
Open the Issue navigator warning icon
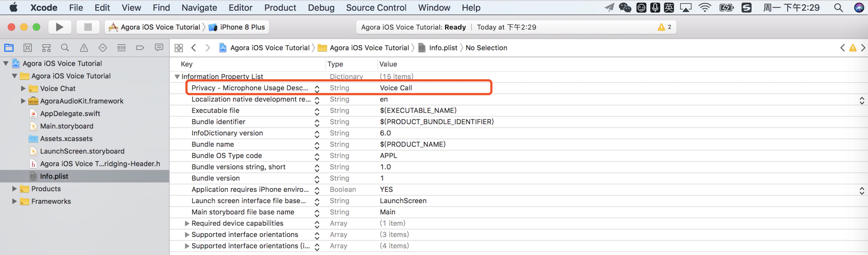pos(84,48)
